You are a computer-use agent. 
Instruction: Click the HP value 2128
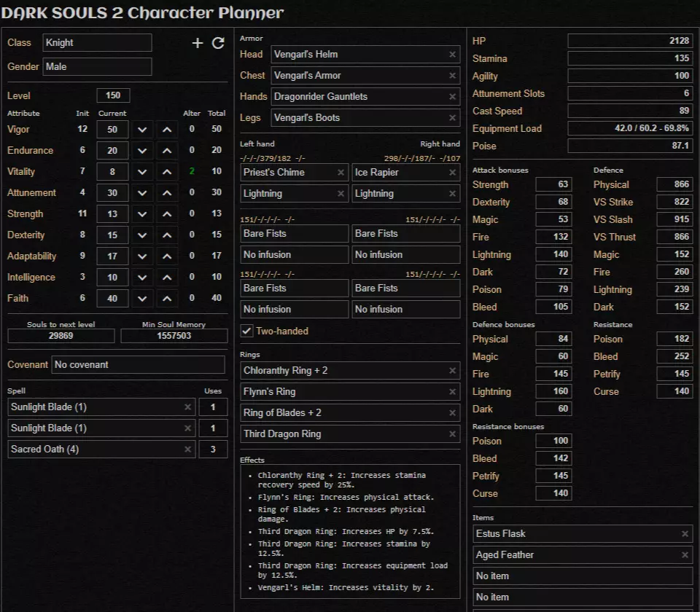click(x=630, y=41)
